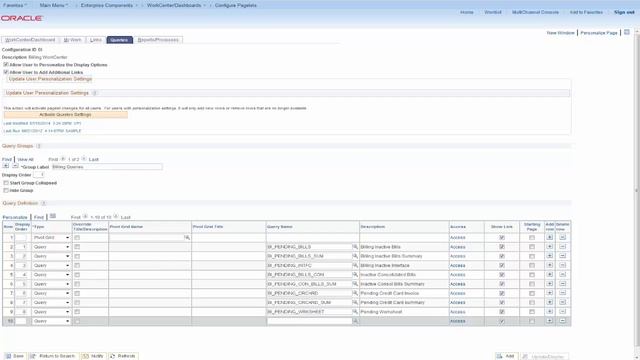The image size is (640, 360).
Task: Add row after Billing Inactive Interface
Action: (x=549, y=265)
